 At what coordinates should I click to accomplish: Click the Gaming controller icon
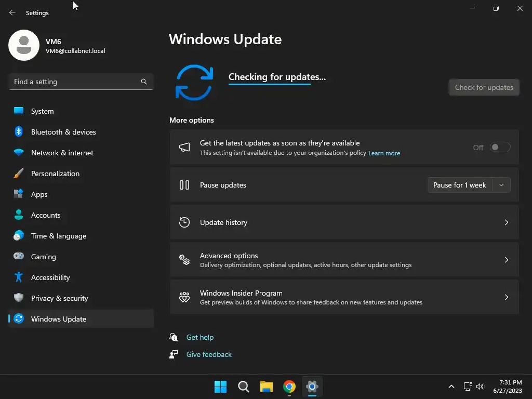19,256
